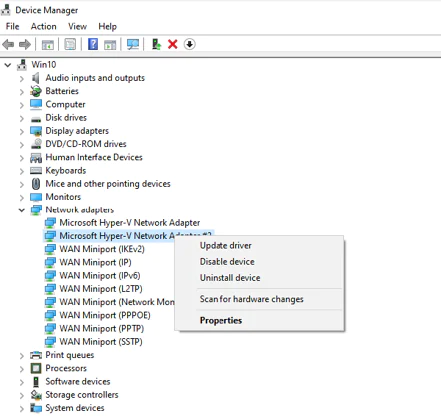
Task: Expand Audio inputs and outputs chevron
Action: pos(22,79)
